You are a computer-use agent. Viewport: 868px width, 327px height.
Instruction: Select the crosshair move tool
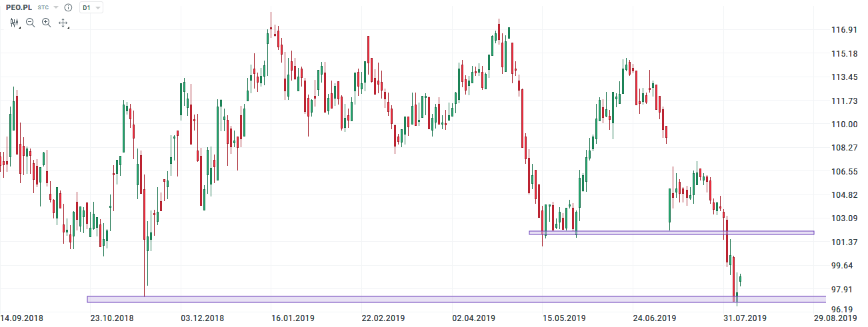click(x=63, y=23)
